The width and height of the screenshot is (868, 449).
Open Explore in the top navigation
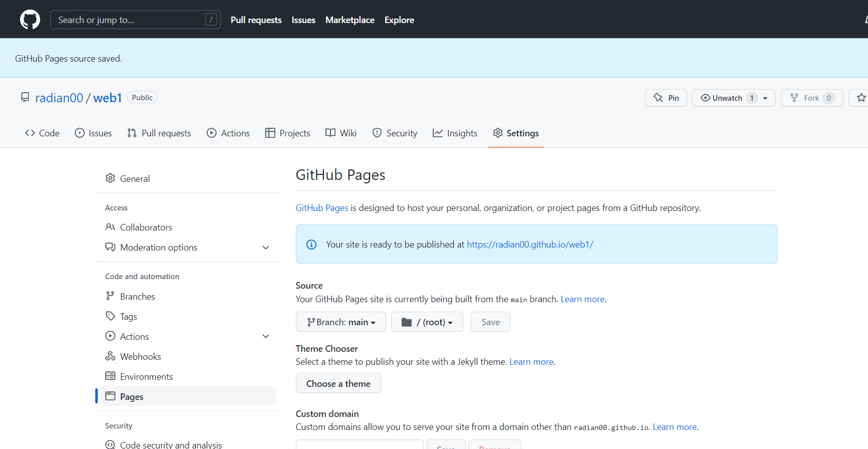(399, 20)
